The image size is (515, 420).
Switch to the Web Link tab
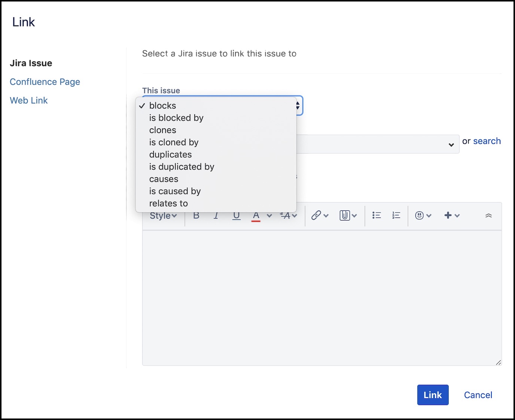[28, 100]
